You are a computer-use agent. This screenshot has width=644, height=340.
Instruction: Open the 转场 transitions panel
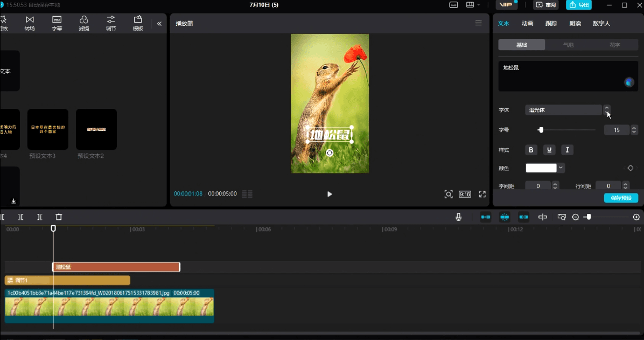30,23
